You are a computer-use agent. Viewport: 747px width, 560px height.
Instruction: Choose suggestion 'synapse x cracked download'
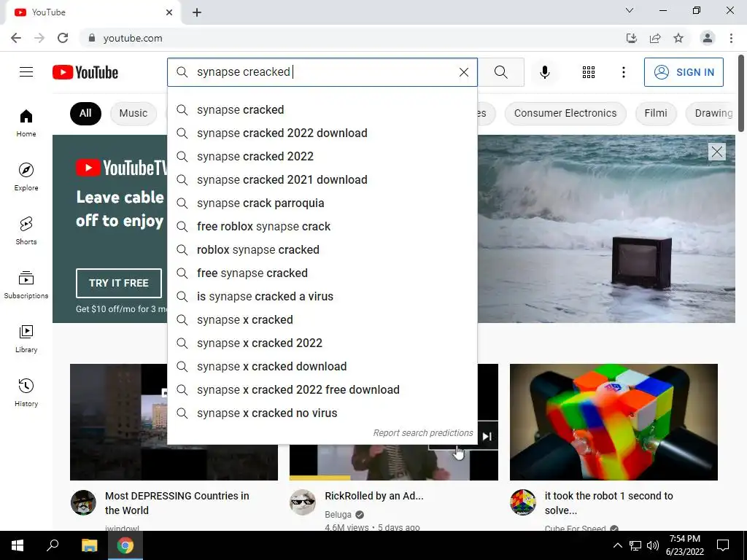pos(322,366)
